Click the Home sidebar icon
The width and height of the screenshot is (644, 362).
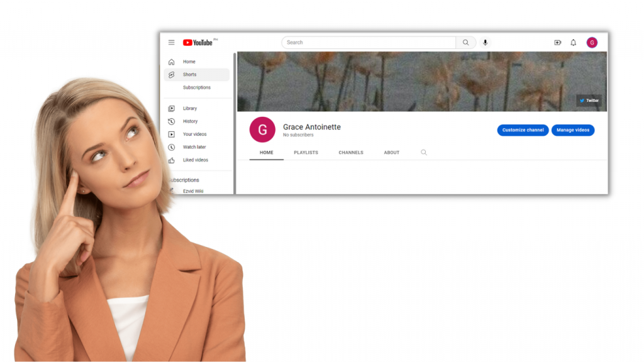(171, 62)
